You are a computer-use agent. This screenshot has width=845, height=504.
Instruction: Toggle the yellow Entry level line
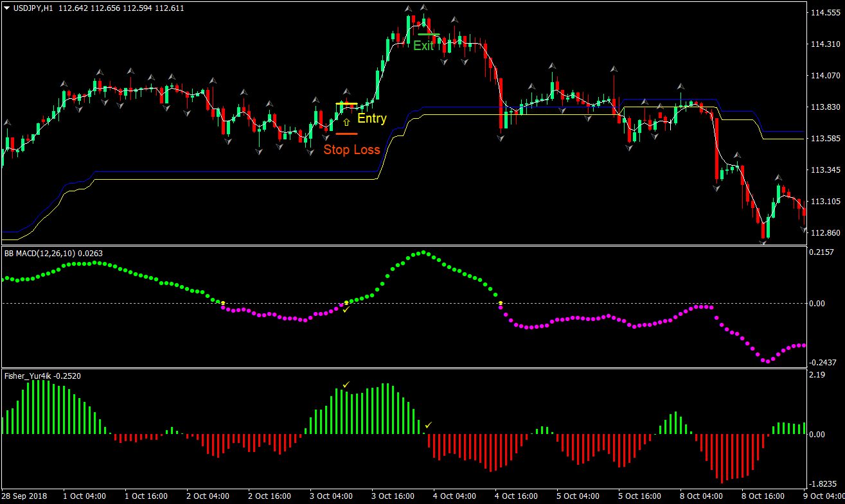[347, 103]
